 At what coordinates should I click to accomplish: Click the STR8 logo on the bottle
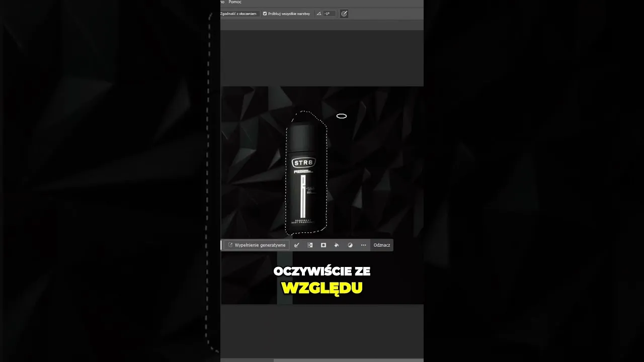point(303,162)
